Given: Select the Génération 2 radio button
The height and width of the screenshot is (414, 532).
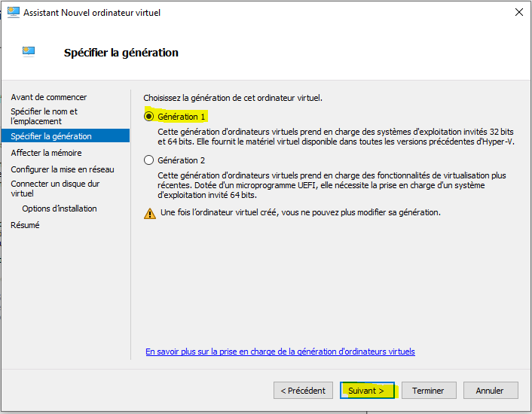Looking at the screenshot, I should [x=149, y=160].
